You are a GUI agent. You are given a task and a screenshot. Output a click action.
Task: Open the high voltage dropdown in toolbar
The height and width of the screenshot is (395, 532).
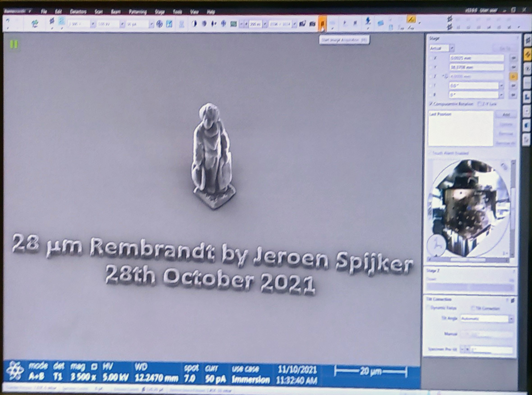point(122,24)
